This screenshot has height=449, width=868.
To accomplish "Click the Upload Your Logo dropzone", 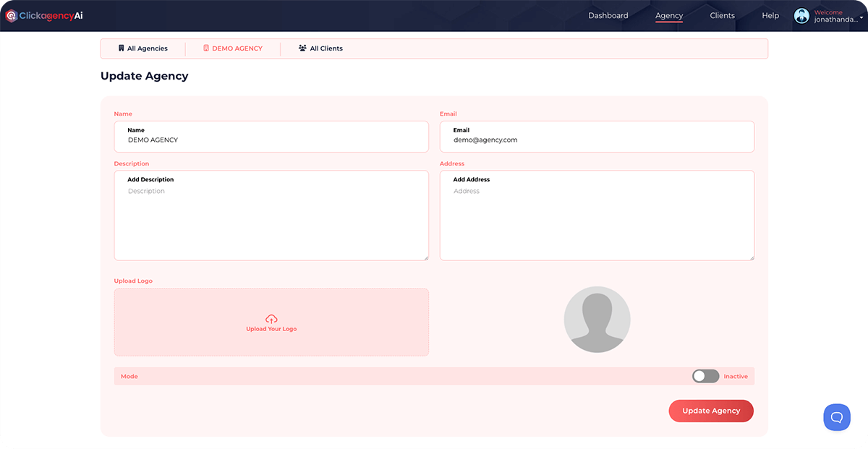I will (271, 322).
